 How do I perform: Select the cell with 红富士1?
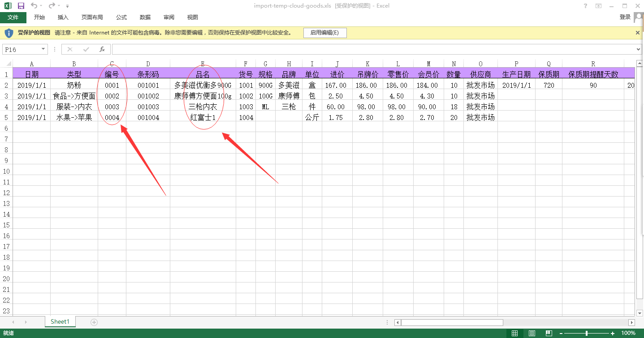203,117
